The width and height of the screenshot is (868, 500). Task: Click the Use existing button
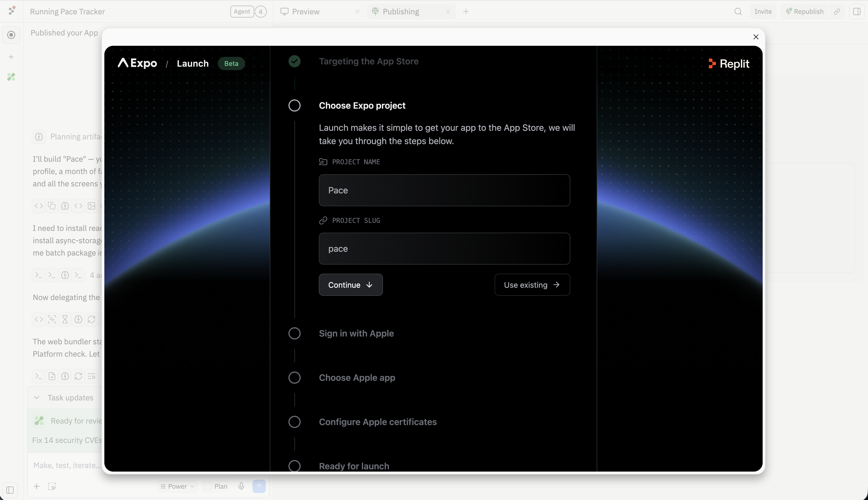(532, 285)
